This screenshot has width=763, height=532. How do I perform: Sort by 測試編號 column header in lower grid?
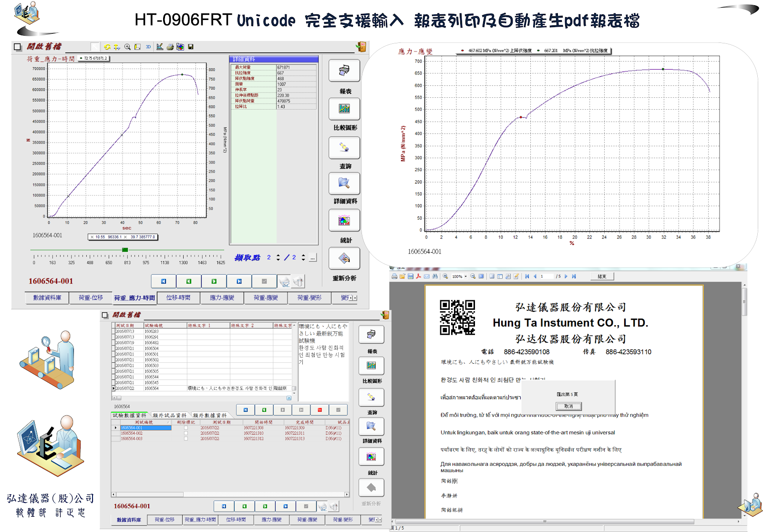145,422
